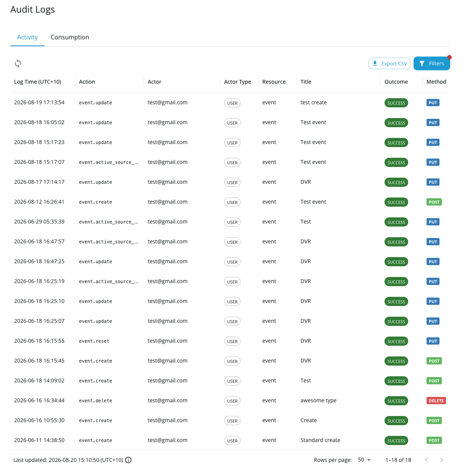
Task: Select log time 2026-06-18 14:09:02
Action: [39, 380]
